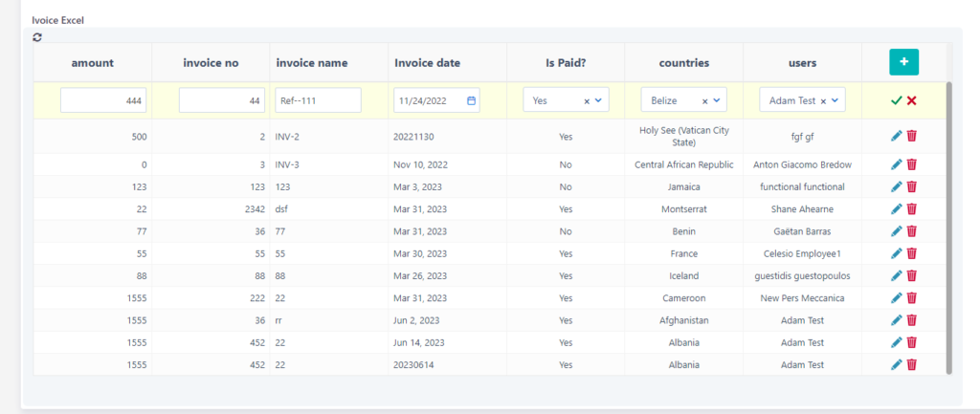Clear the Yes selection in Is Paid
980x414 pixels.
[587, 100]
